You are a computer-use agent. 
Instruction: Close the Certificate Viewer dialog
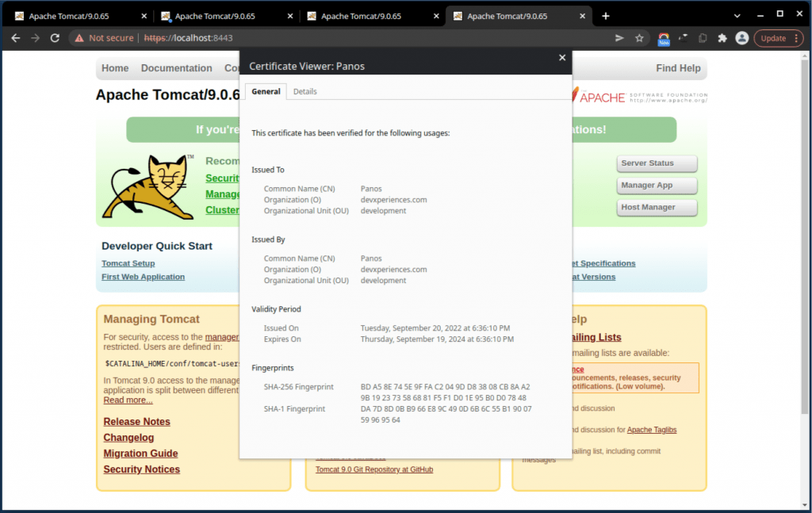[562, 57]
